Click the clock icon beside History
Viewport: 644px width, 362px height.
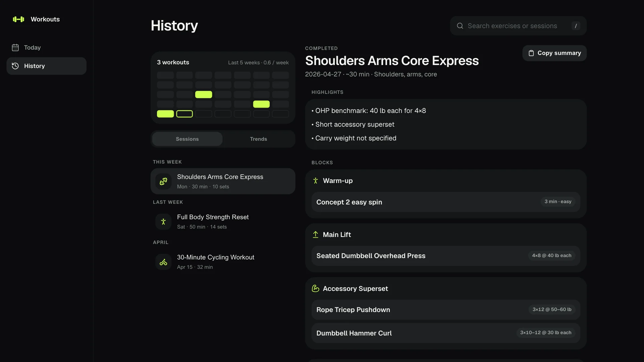[15, 66]
